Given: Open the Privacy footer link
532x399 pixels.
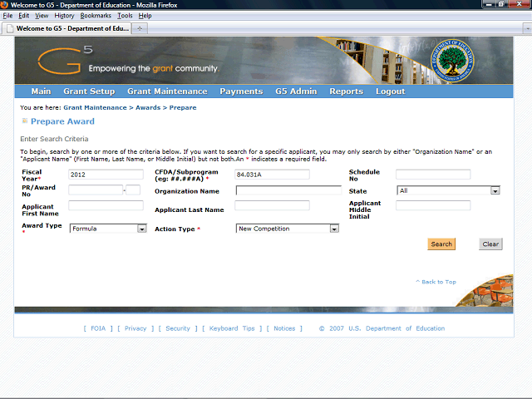Looking at the screenshot, I should click(x=135, y=328).
